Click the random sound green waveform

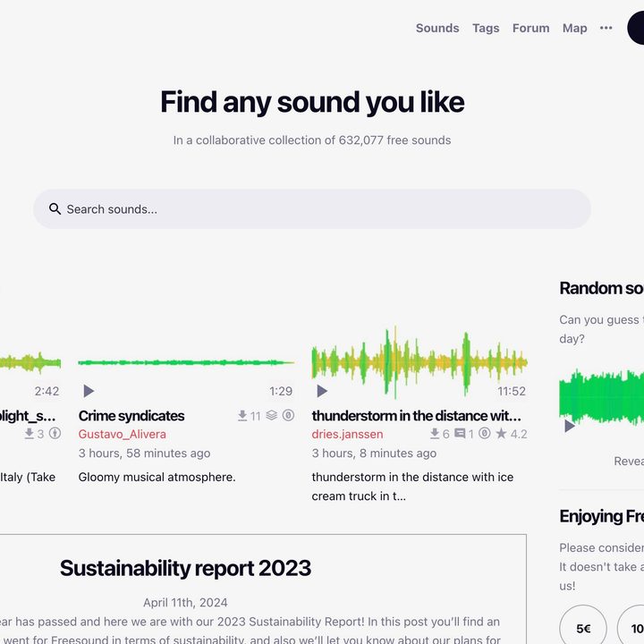(x=601, y=397)
